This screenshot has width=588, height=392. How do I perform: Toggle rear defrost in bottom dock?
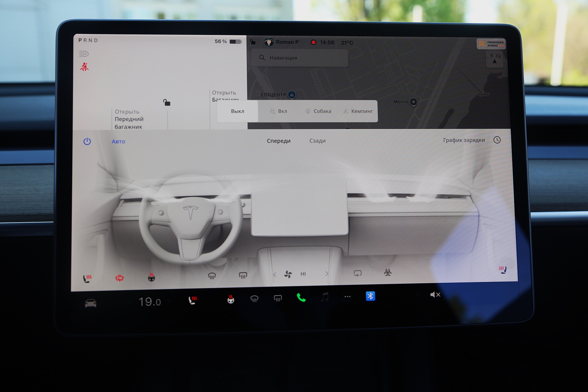click(278, 298)
